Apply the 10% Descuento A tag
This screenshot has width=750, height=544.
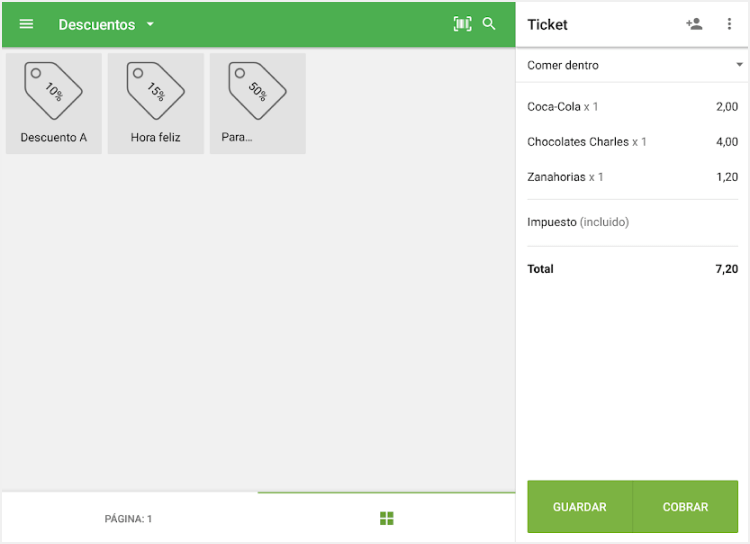[54, 103]
